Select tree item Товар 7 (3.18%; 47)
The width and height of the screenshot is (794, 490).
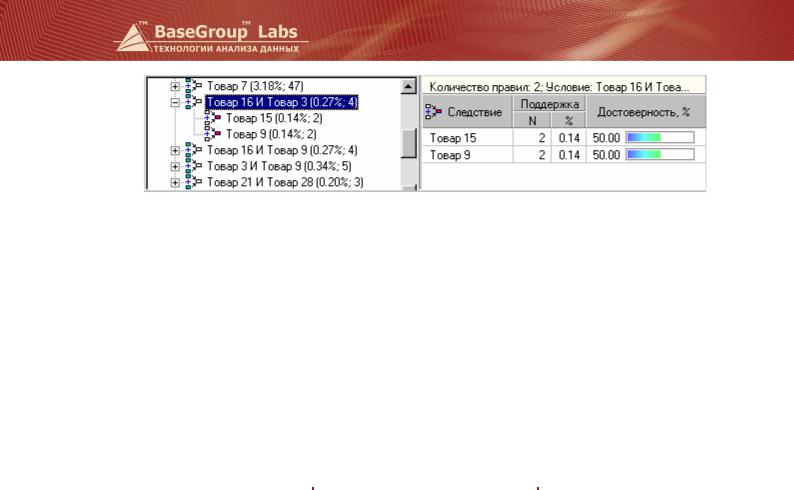pyautogui.click(x=255, y=86)
